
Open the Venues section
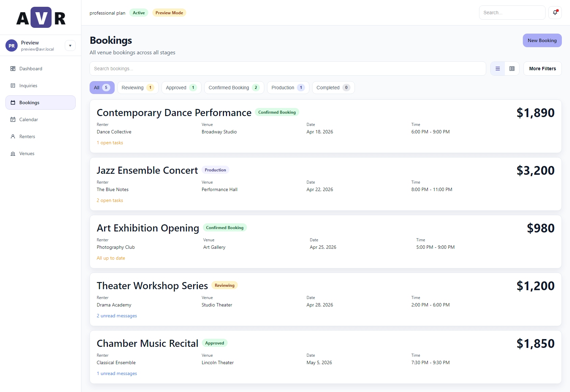pos(26,153)
